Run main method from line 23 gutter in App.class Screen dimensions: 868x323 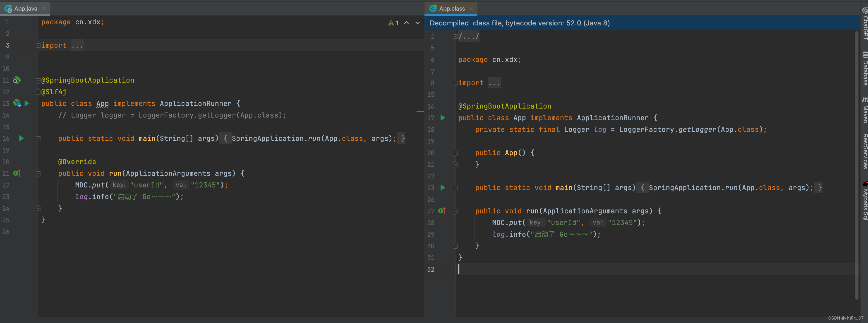[443, 187]
